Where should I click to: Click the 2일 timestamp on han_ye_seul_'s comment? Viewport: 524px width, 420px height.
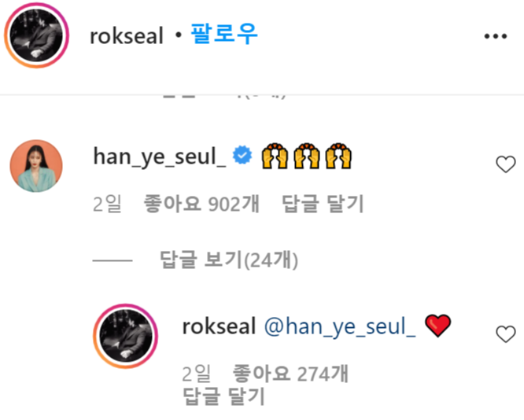(107, 204)
